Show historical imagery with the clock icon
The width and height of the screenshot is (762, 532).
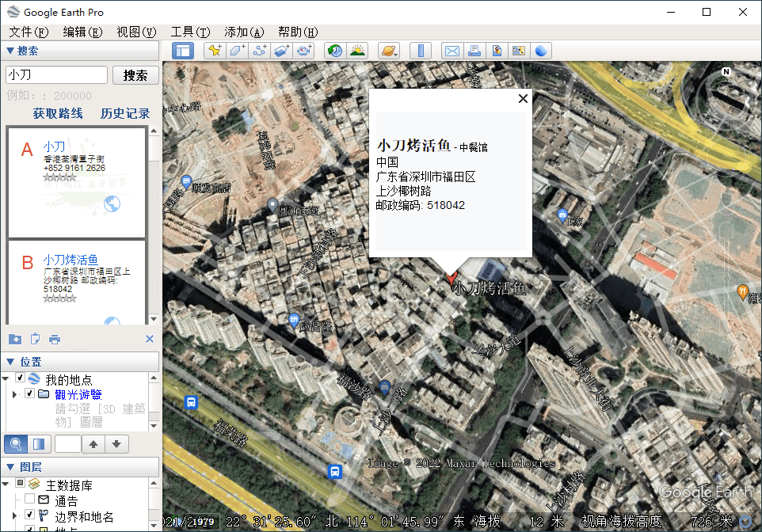point(335,51)
